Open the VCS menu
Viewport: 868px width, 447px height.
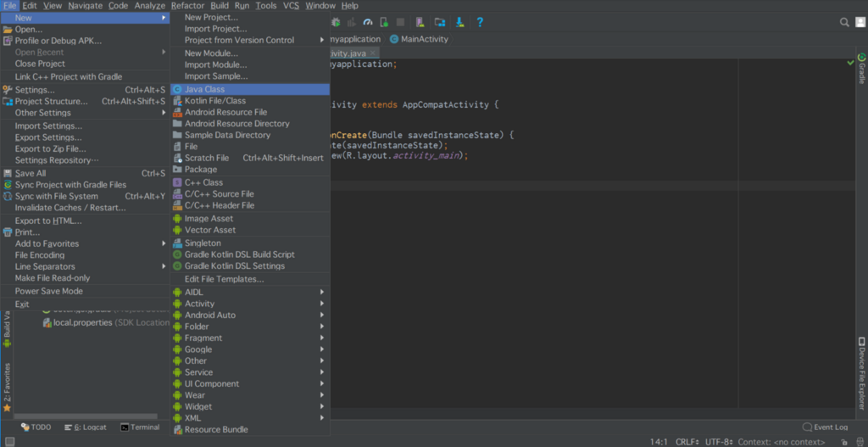[292, 6]
